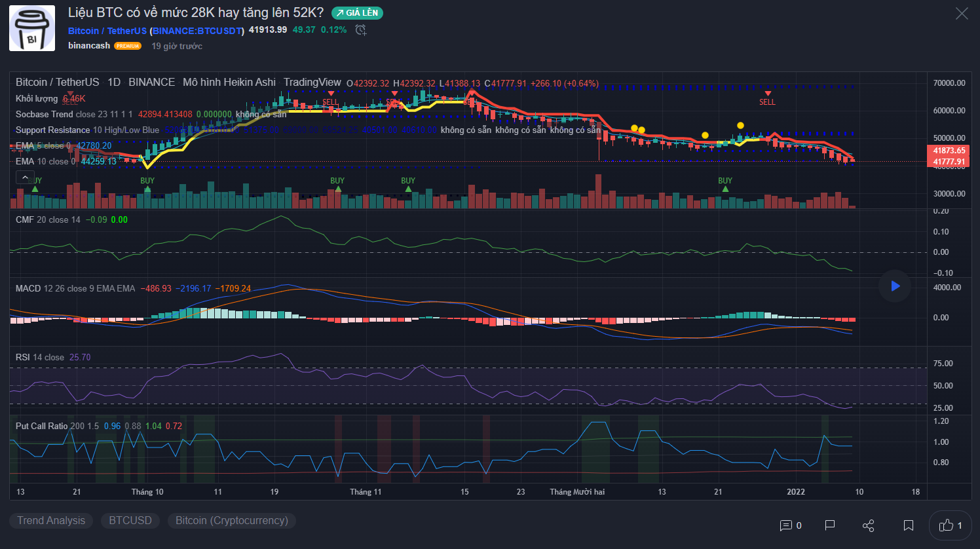Click the 70000.00 price axis label
Screen dimensions: 980x549
pyautogui.click(x=949, y=83)
